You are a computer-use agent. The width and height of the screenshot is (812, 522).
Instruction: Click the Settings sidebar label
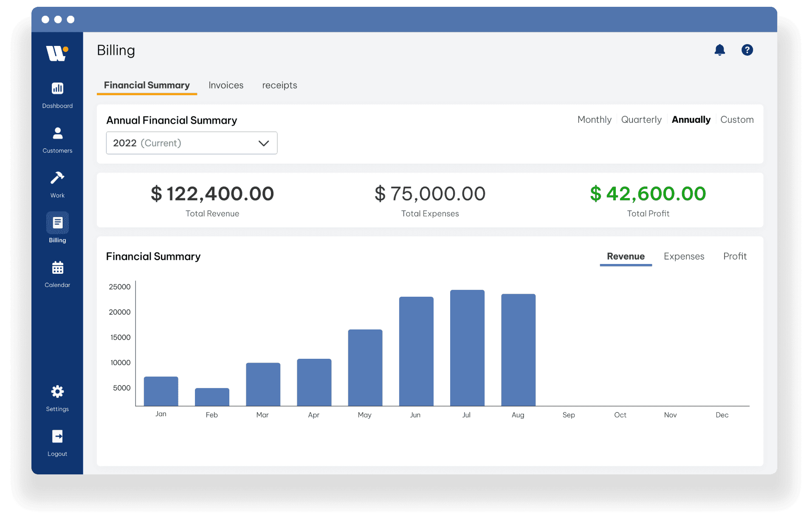click(57, 409)
